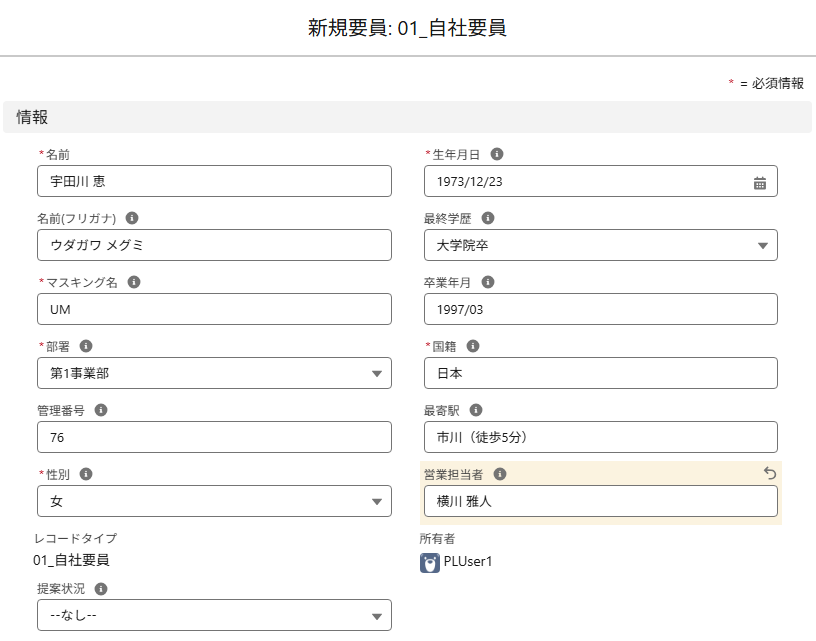
Task: Click info icon beside マスキング名
Action: [x=134, y=282]
